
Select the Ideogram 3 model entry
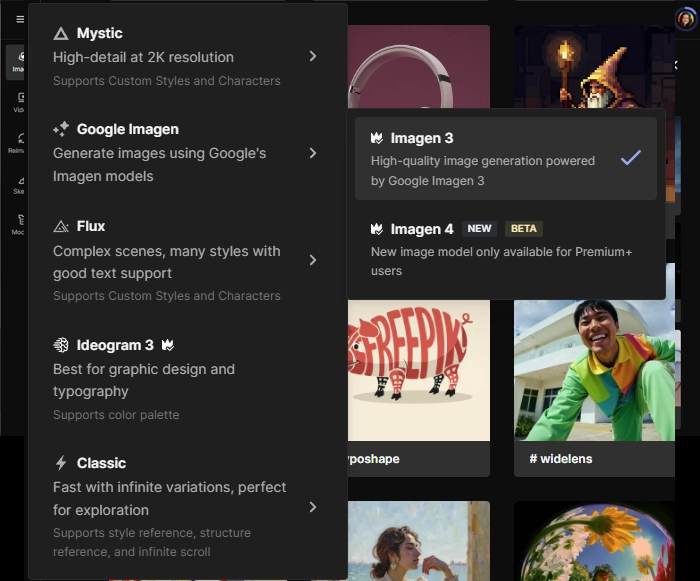point(188,380)
